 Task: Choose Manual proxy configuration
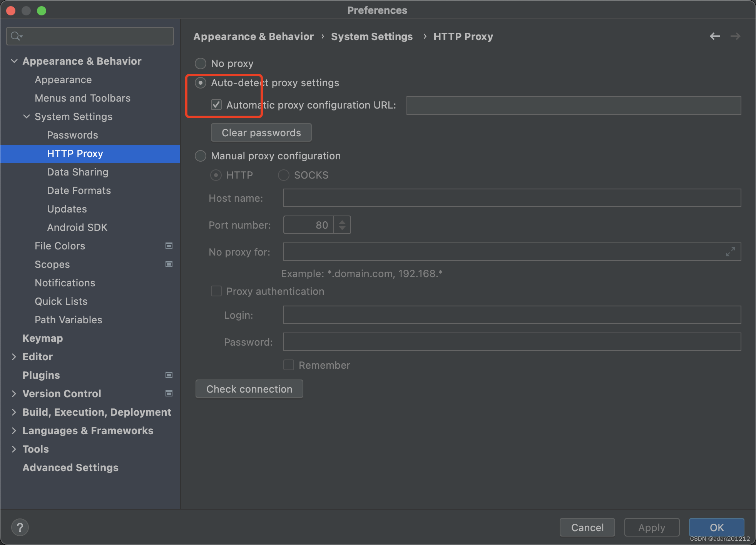[201, 156]
